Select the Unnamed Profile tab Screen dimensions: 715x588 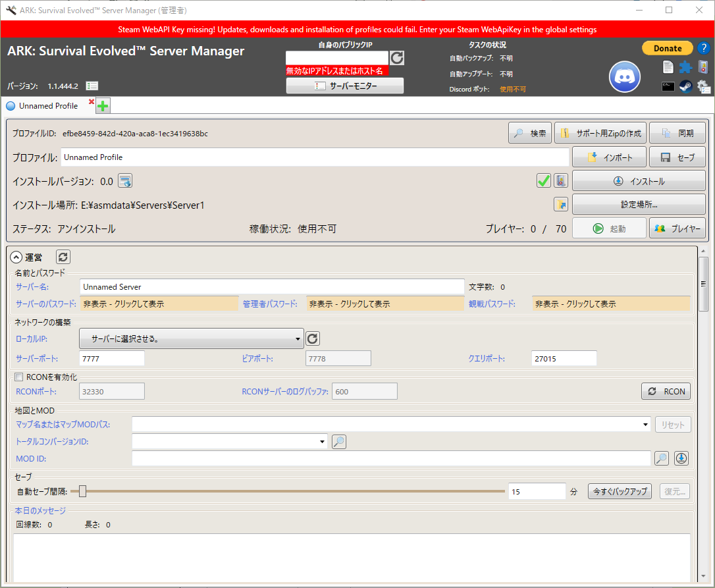48,105
